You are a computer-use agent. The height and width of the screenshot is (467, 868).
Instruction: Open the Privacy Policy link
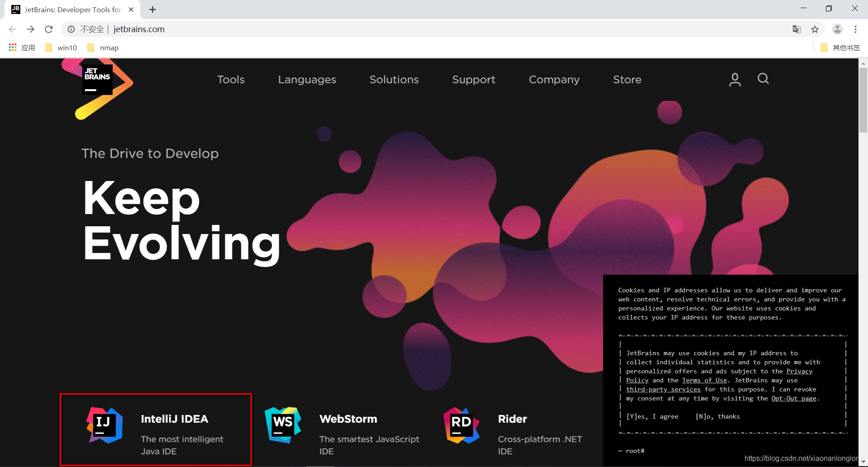pos(799,372)
